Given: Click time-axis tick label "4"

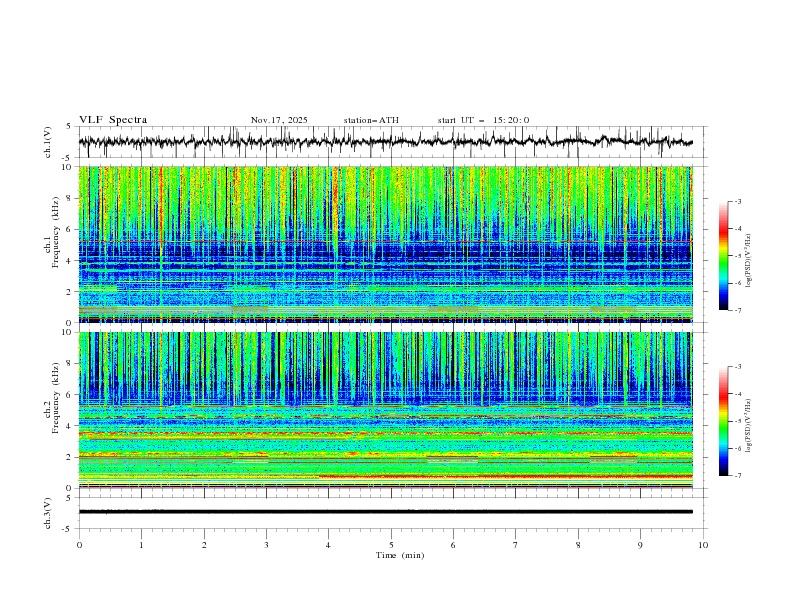Looking at the screenshot, I should click(328, 545).
